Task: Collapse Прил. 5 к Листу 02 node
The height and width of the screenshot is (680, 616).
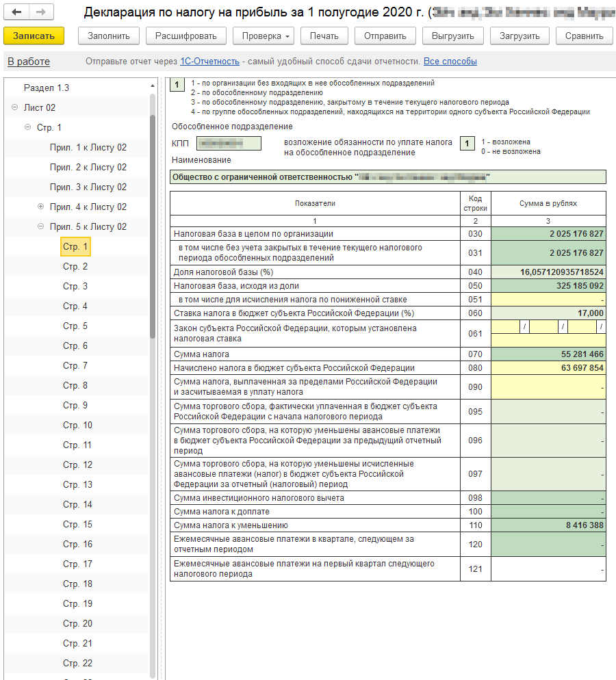Action: click(x=40, y=226)
